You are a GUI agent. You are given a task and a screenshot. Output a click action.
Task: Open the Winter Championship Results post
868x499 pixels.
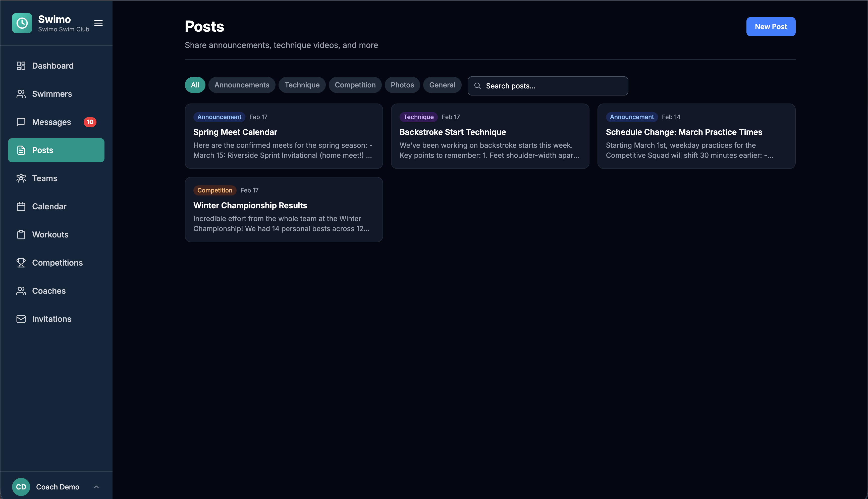[284, 209]
